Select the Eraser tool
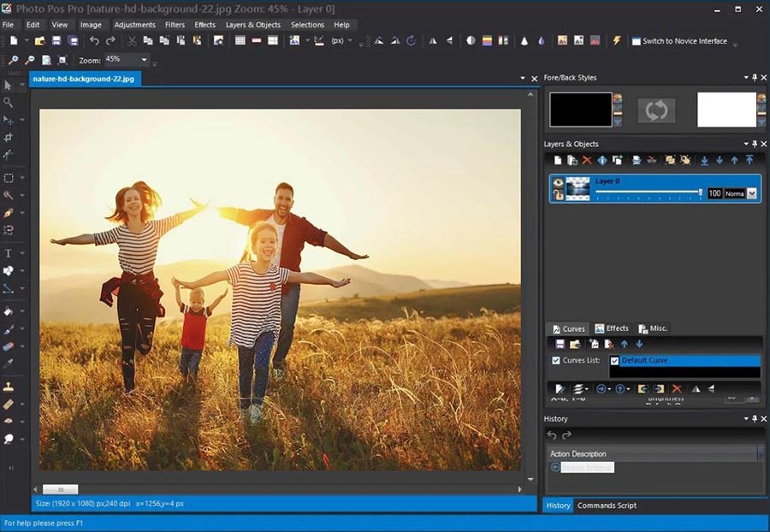 9,346
